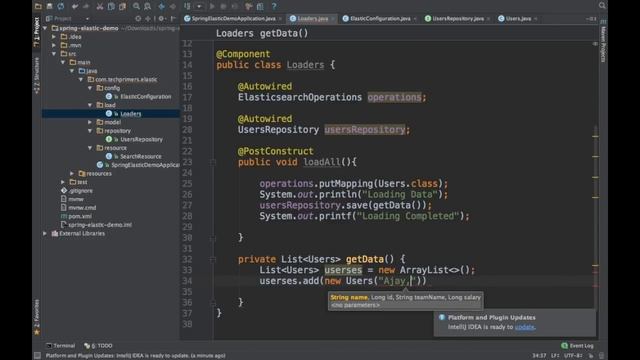Expand the External Libraries node
The image size is (640, 360).
(45, 233)
